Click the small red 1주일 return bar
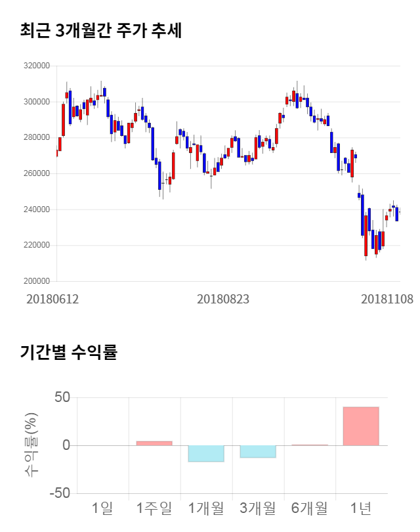420x532 pixels. (154, 443)
